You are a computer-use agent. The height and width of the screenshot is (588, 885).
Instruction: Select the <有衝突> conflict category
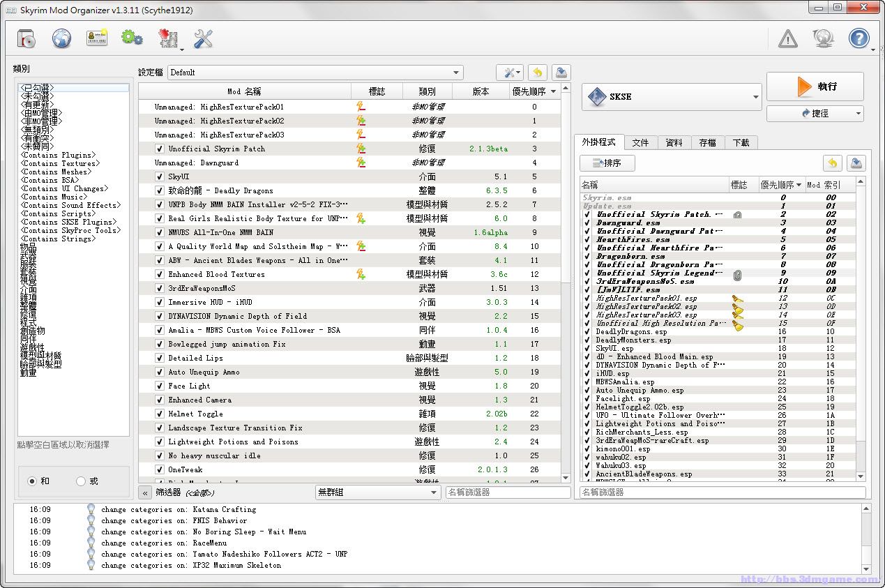(x=37, y=138)
